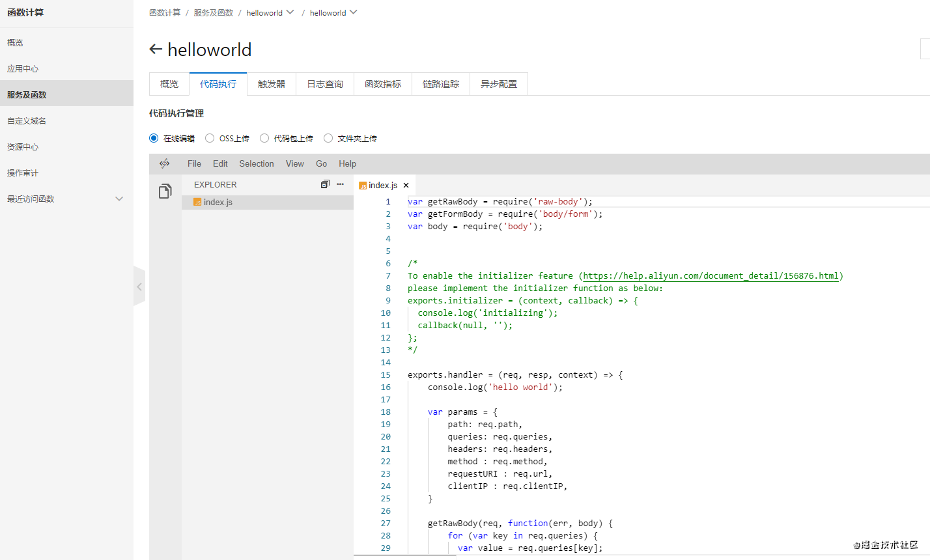Open the Go menu in editor
The width and height of the screenshot is (930, 560).
coord(322,163)
